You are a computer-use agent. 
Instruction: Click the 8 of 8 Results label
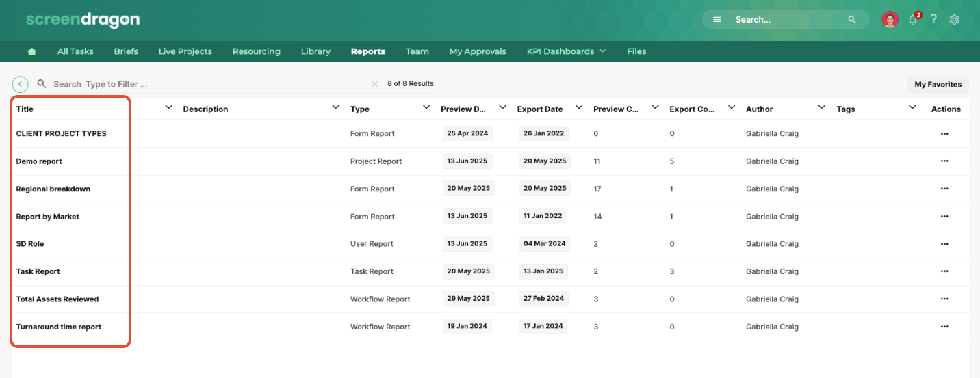click(411, 83)
